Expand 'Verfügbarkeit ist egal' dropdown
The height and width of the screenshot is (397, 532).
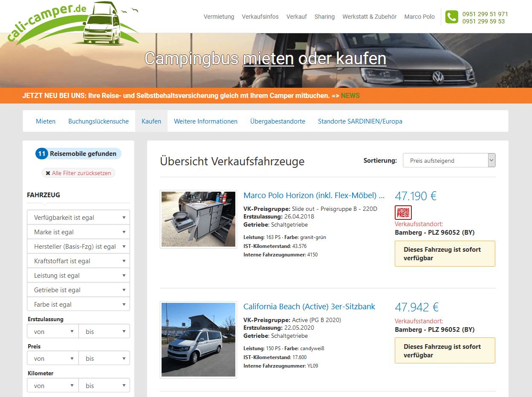click(78, 218)
